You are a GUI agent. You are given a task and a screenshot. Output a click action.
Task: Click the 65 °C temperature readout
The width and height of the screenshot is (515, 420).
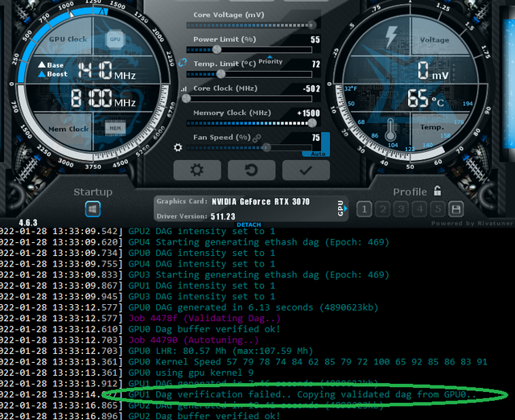(x=425, y=98)
